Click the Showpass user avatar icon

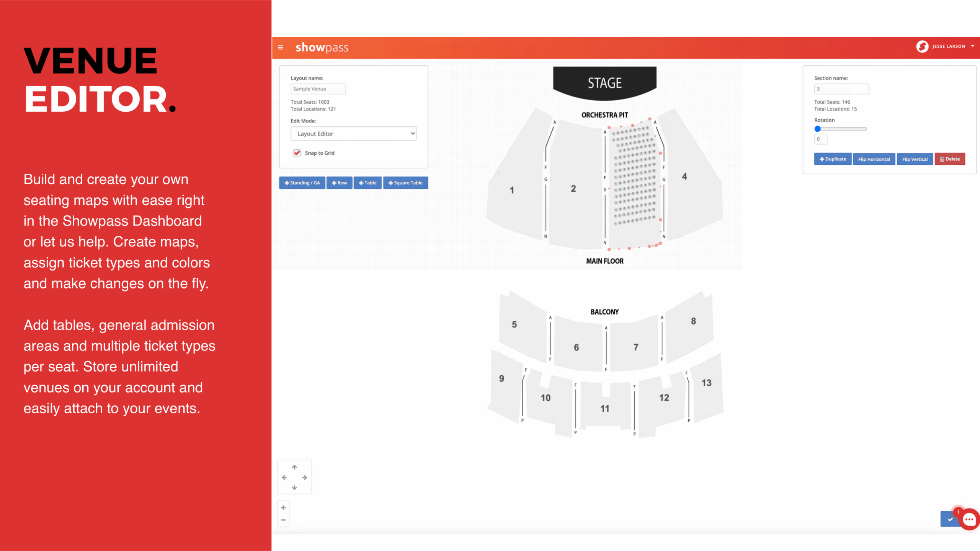[x=922, y=46]
